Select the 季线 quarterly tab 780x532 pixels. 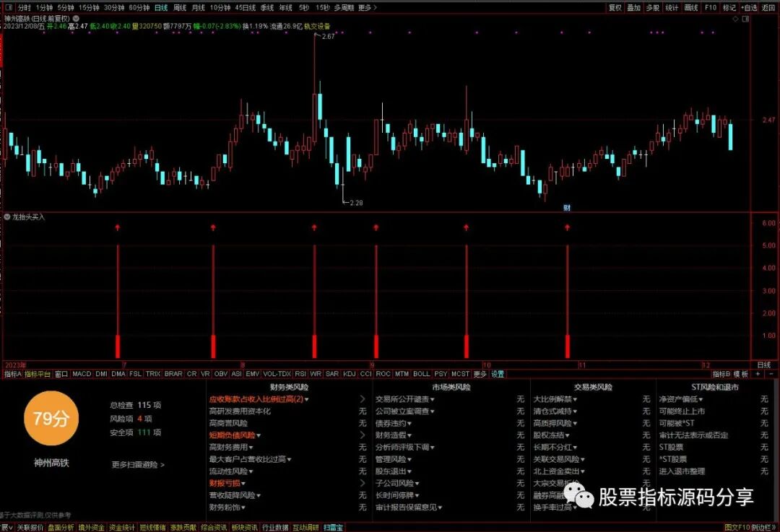267,7
